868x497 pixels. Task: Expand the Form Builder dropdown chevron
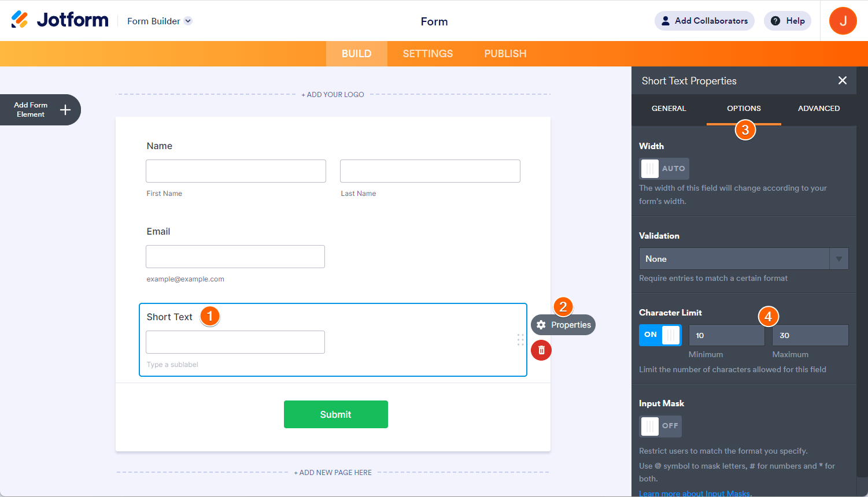[x=188, y=21]
